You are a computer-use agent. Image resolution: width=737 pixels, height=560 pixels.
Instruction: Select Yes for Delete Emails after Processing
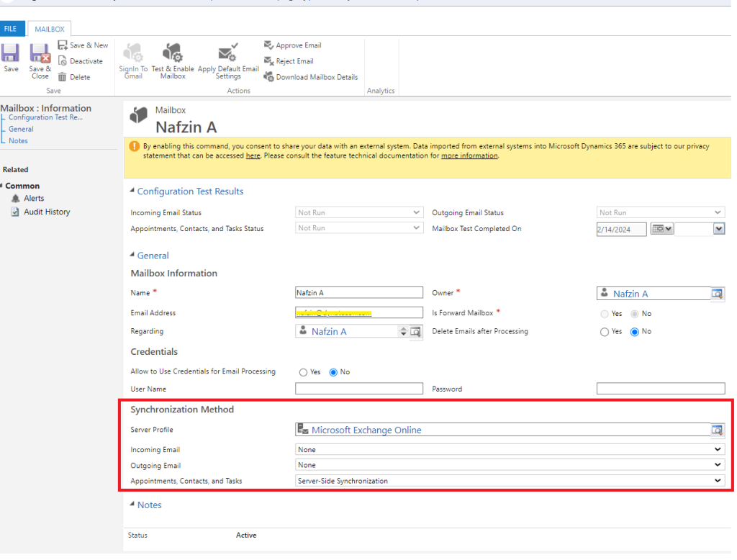pyautogui.click(x=605, y=332)
